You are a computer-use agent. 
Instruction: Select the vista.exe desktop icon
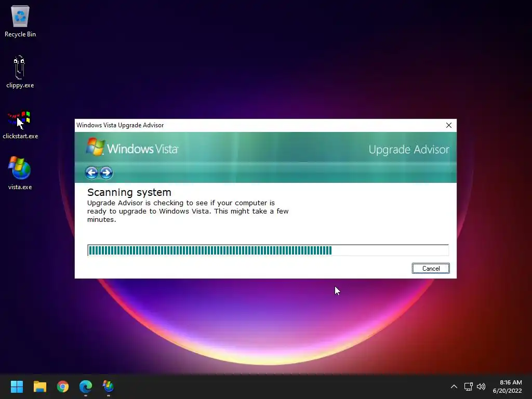[20, 173]
